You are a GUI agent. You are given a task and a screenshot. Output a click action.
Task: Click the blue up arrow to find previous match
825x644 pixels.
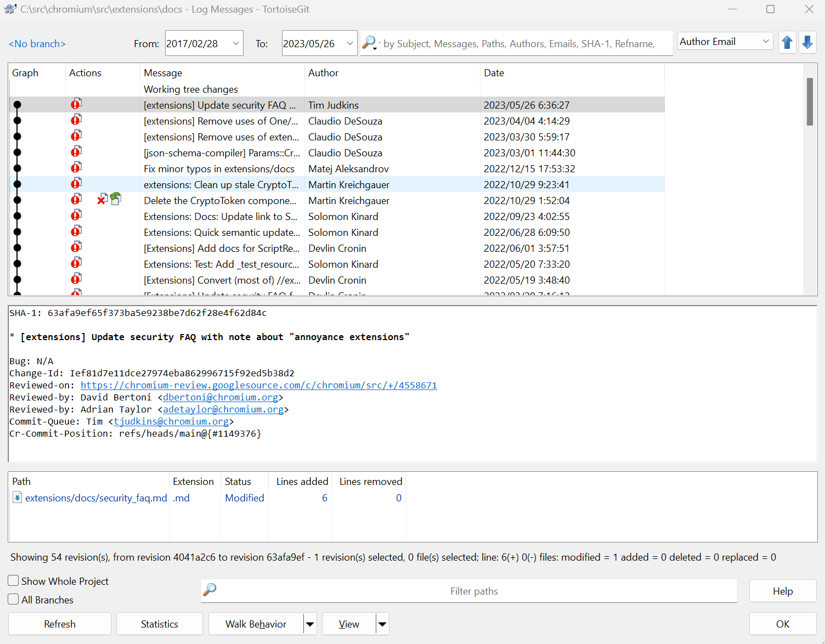click(787, 42)
